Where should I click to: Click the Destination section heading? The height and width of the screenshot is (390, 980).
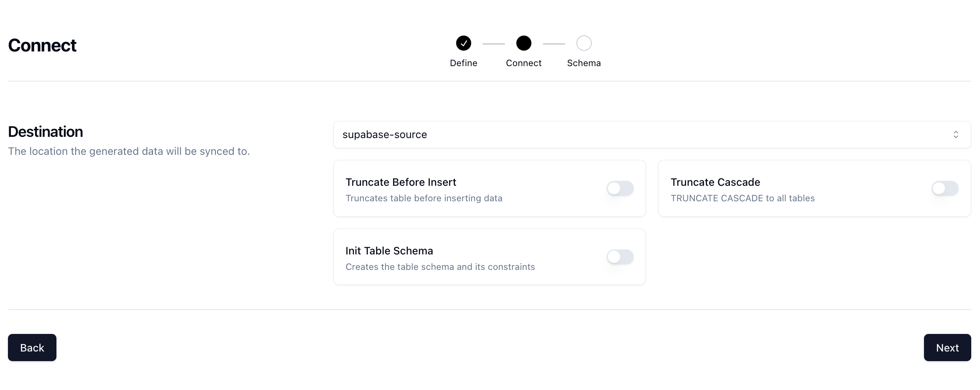(45, 131)
